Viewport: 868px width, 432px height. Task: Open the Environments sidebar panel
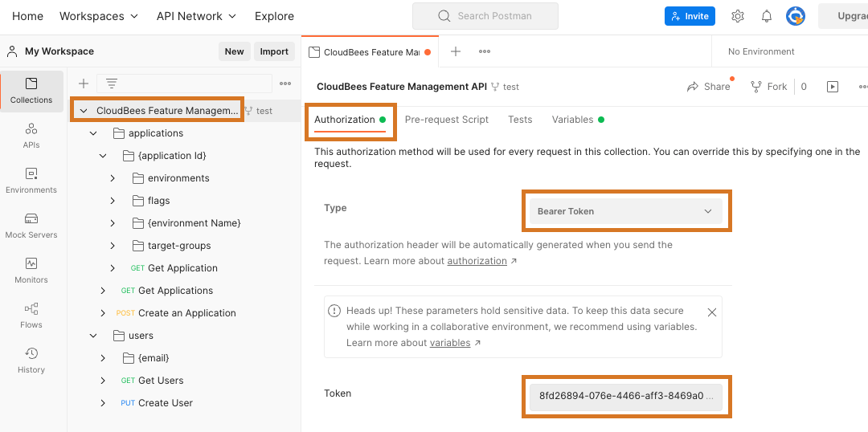pos(31,180)
